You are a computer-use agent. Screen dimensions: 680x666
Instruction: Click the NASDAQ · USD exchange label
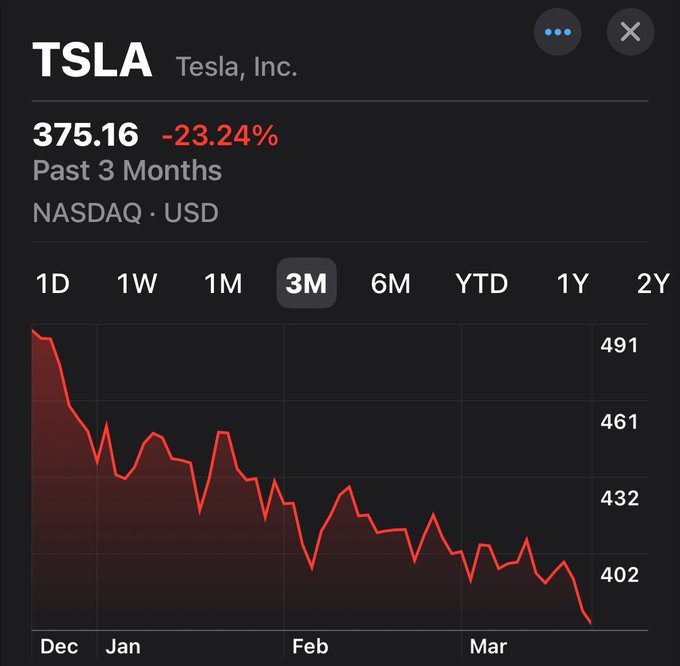126,213
